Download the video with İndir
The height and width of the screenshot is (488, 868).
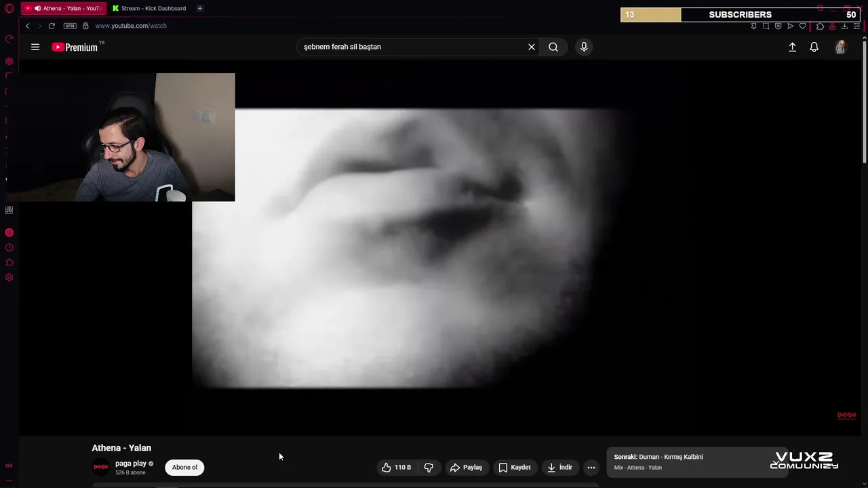pyautogui.click(x=560, y=467)
